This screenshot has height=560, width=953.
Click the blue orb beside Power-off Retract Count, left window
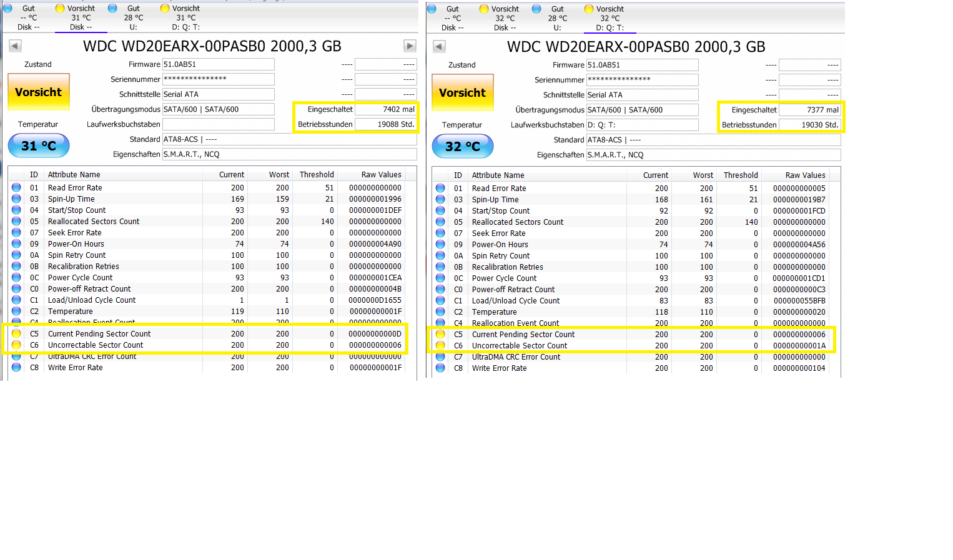point(16,288)
